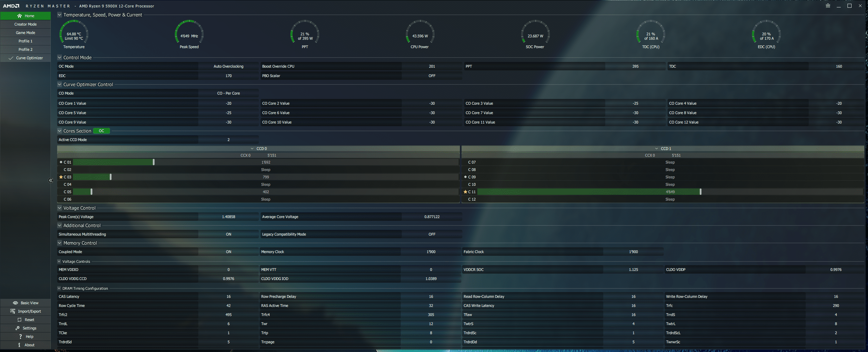Toggle Coupled Mode ON value
Image resolution: width=868 pixels, height=352 pixels.
point(229,252)
